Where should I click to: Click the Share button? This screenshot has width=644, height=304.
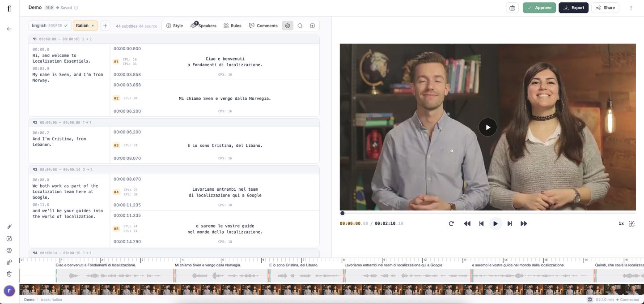coord(605,8)
